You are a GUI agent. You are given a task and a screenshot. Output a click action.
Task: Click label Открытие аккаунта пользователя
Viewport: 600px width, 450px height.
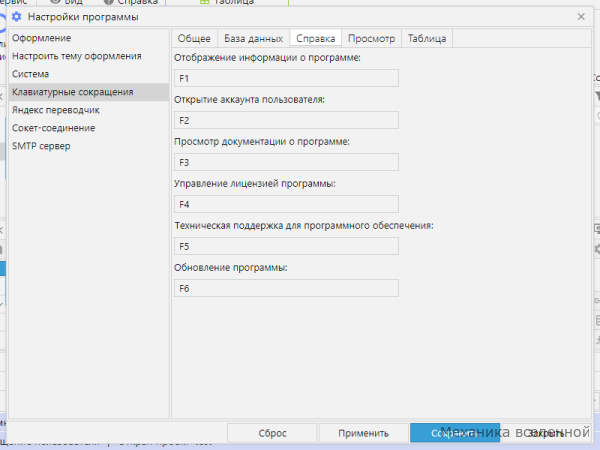(249, 100)
